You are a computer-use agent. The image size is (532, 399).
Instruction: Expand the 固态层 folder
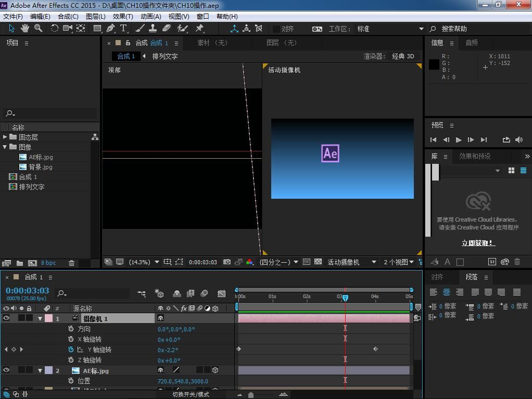click(x=5, y=137)
